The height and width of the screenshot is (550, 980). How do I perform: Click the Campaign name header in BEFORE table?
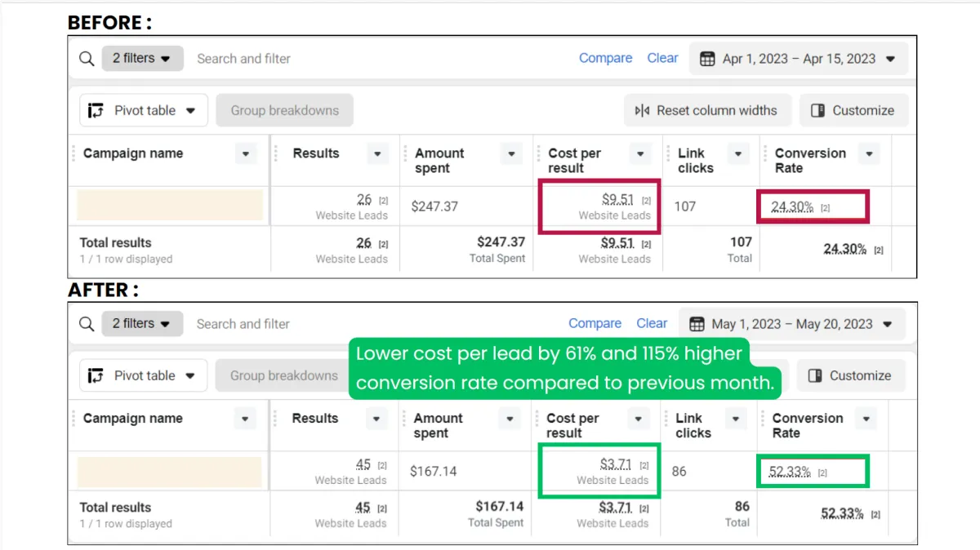[x=133, y=153]
